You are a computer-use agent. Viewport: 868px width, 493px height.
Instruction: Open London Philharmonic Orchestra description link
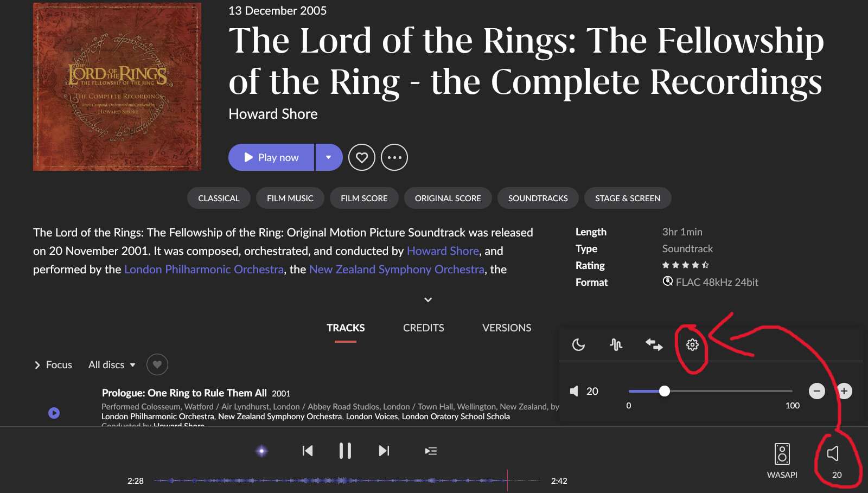click(x=204, y=269)
